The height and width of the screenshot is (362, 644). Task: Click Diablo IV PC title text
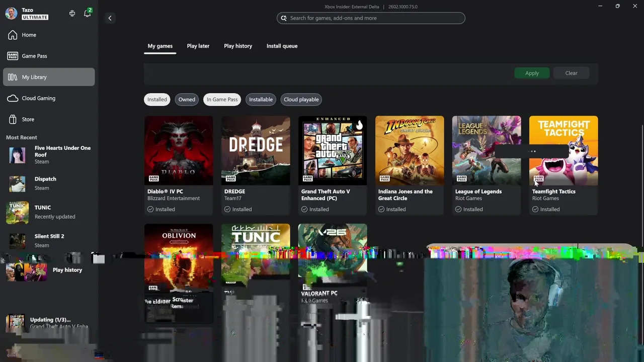pos(165,192)
